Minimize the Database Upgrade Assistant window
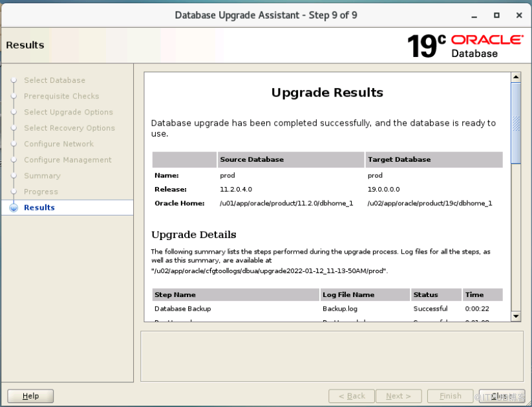 click(x=474, y=15)
